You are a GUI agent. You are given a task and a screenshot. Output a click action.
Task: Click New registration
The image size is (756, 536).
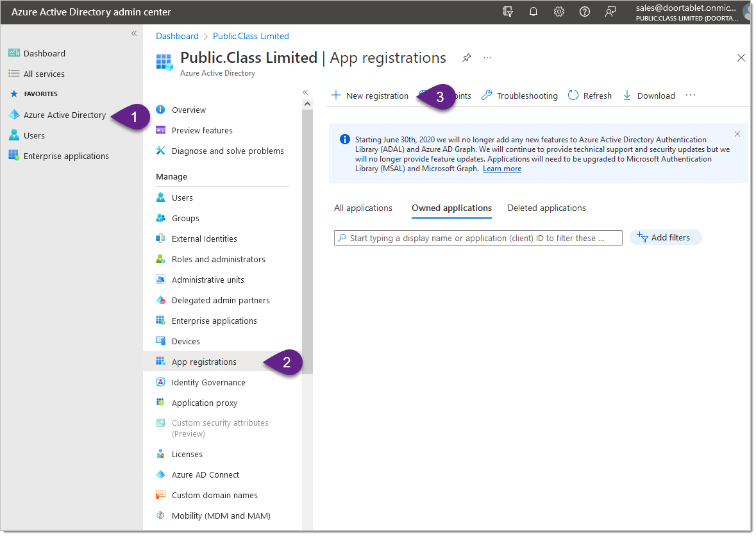coord(370,96)
